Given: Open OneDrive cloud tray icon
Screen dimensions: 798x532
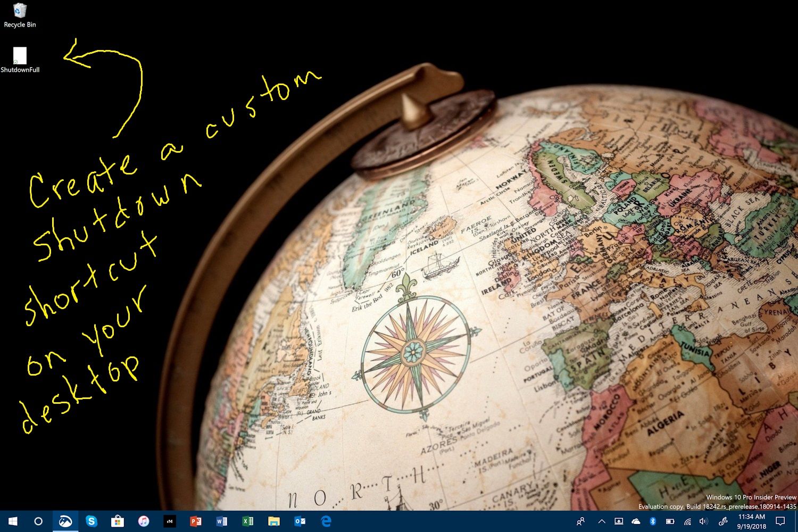Looking at the screenshot, I should click(x=636, y=521).
